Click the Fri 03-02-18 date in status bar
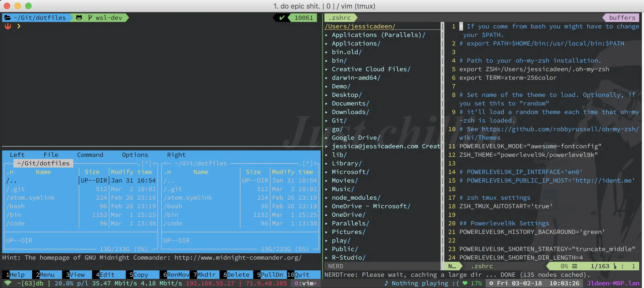644x288 pixels. (519, 283)
